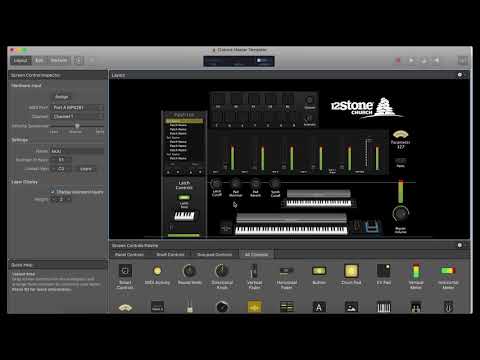Click the arc gauge icon in palette second row
Viewport: 480px width, 360px height.
coord(125,307)
